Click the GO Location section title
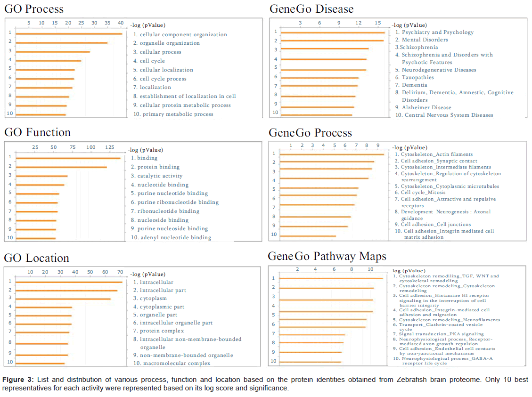Viewport: 532px width, 397px height. coord(36,258)
